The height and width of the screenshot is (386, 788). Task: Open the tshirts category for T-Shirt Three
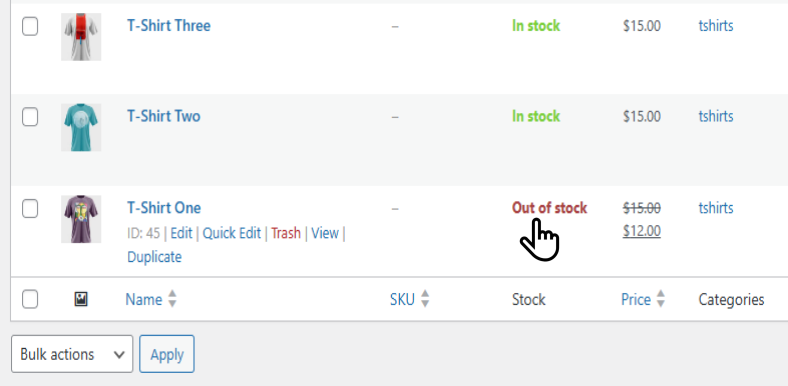(716, 26)
